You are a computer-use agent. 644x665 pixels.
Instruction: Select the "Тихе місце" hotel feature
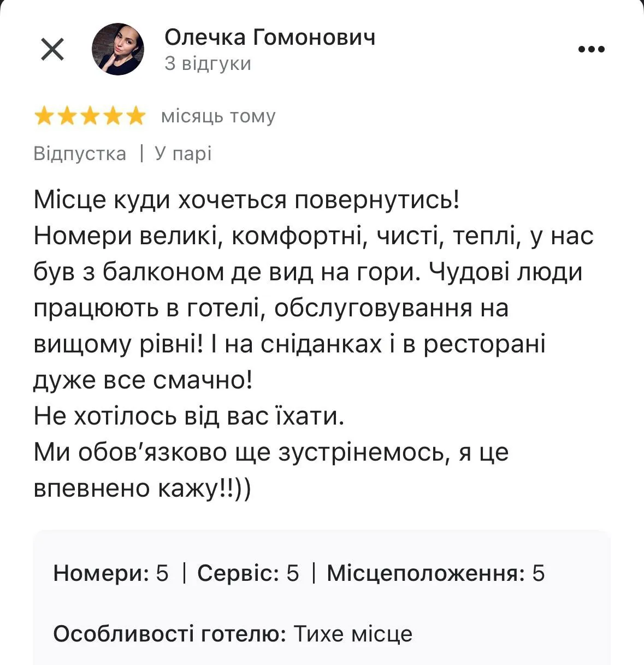(353, 634)
